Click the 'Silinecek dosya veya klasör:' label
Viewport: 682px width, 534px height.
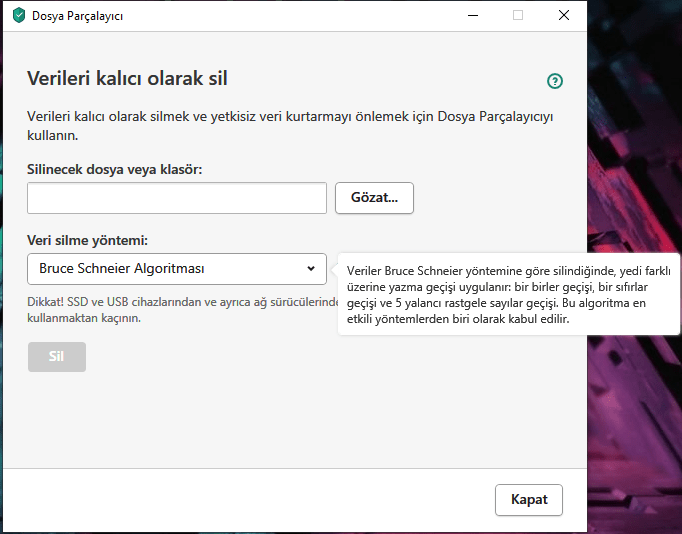coord(114,169)
